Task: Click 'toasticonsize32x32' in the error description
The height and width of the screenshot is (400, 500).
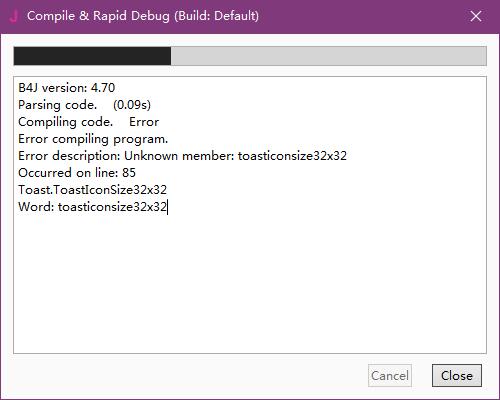Action: (292, 156)
